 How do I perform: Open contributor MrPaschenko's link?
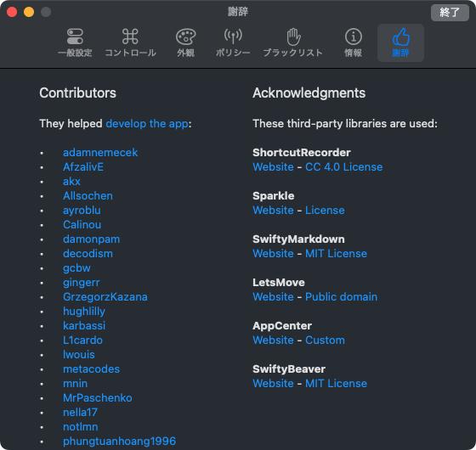pyautogui.click(x=98, y=398)
